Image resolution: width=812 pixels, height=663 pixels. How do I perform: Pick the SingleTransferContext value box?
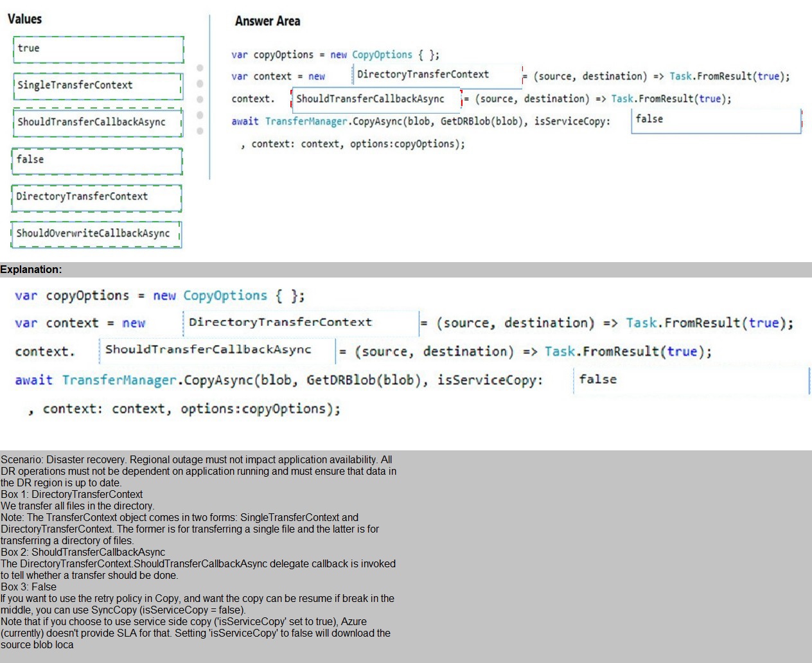pos(98,86)
